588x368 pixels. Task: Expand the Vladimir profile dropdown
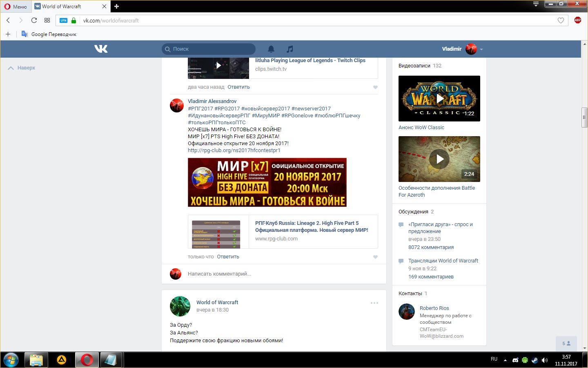(x=481, y=49)
